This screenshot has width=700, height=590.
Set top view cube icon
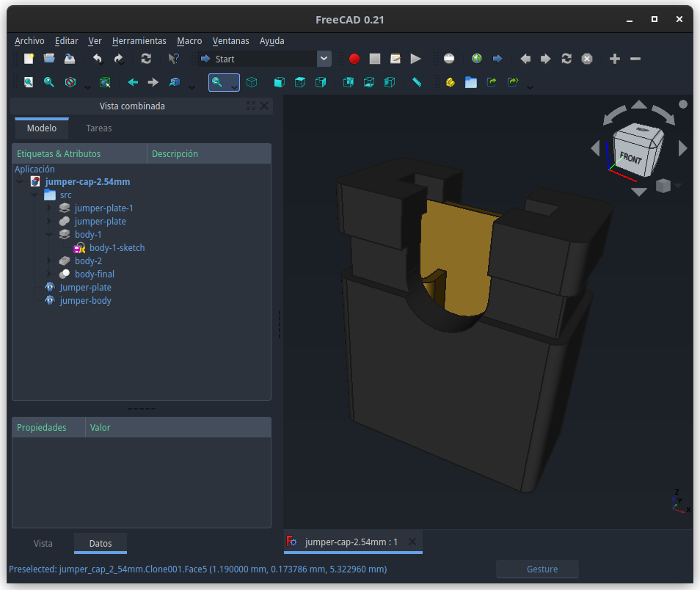click(300, 82)
